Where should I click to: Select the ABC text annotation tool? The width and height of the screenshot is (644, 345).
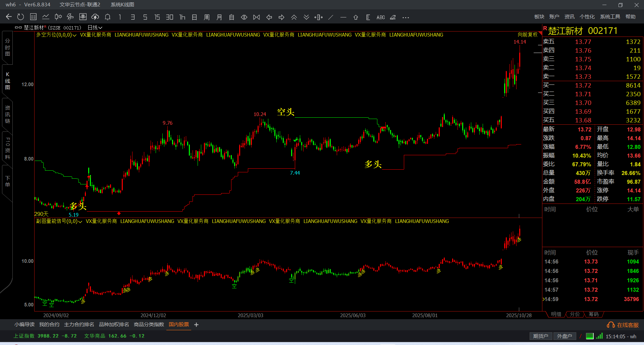click(381, 17)
